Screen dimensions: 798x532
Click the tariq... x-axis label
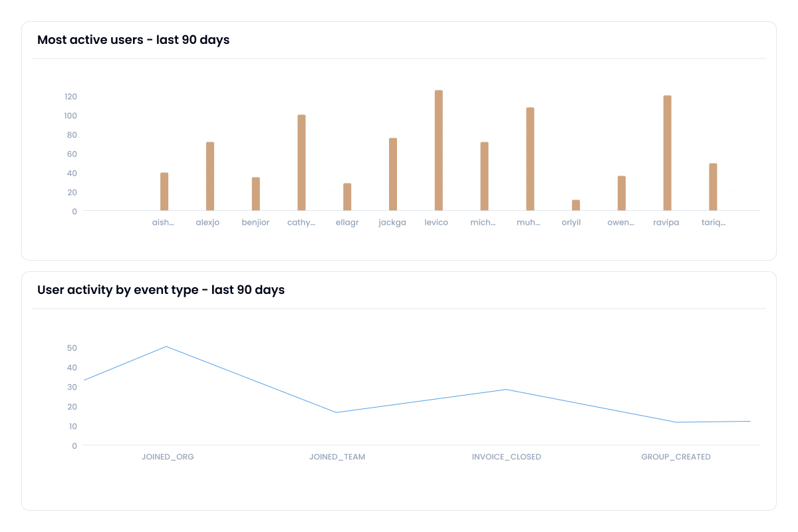click(x=713, y=223)
